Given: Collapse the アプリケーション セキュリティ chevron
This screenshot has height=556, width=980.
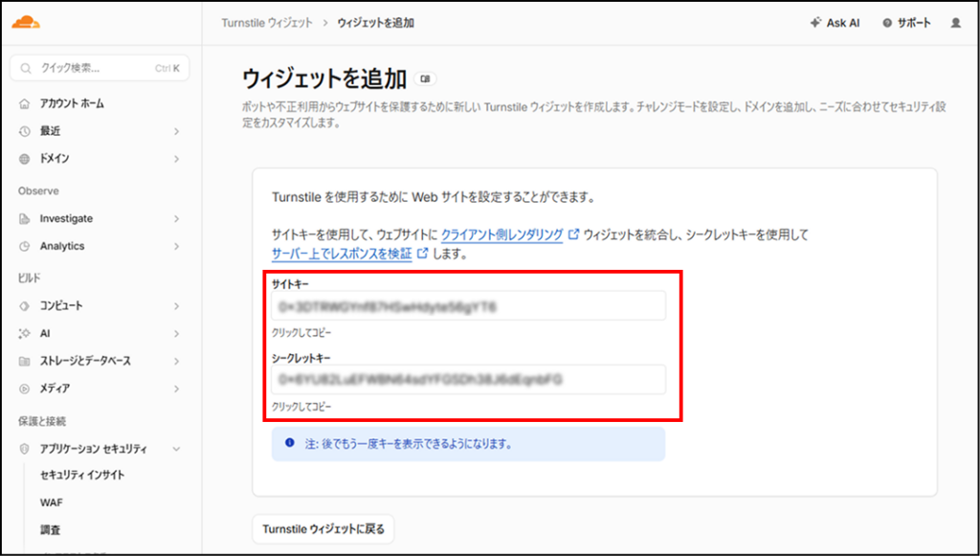Looking at the screenshot, I should click(176, 449).
